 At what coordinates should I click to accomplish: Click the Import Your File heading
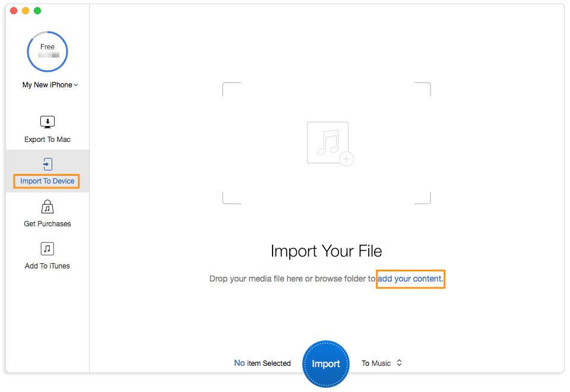click(326, 251)
